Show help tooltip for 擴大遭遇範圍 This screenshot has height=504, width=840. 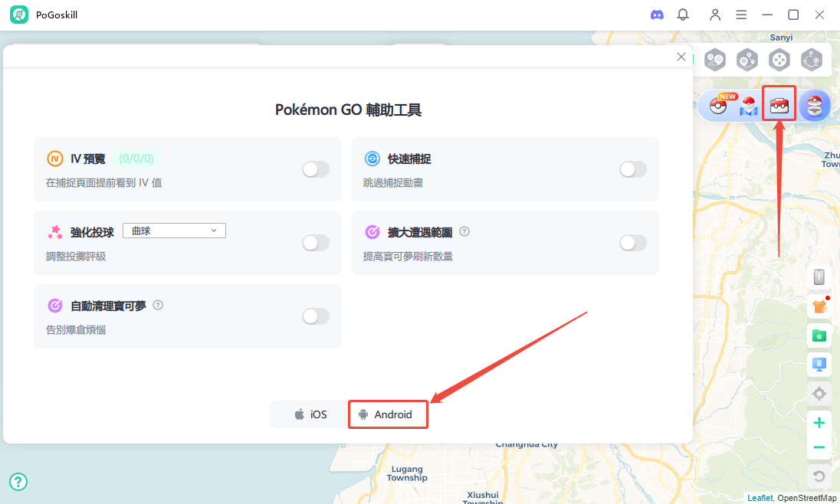(x=464, y=231)
